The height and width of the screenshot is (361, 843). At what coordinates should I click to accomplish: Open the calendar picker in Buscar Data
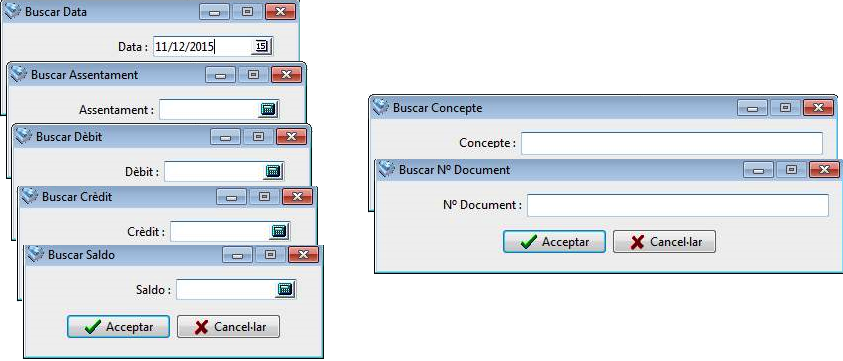pyautogui.click(x=261, y=47)
